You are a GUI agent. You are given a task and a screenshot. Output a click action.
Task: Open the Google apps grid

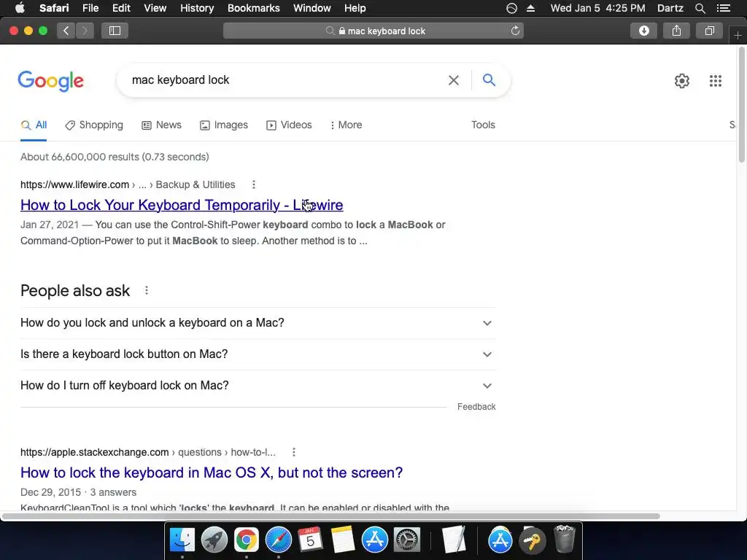click(715, 81)
